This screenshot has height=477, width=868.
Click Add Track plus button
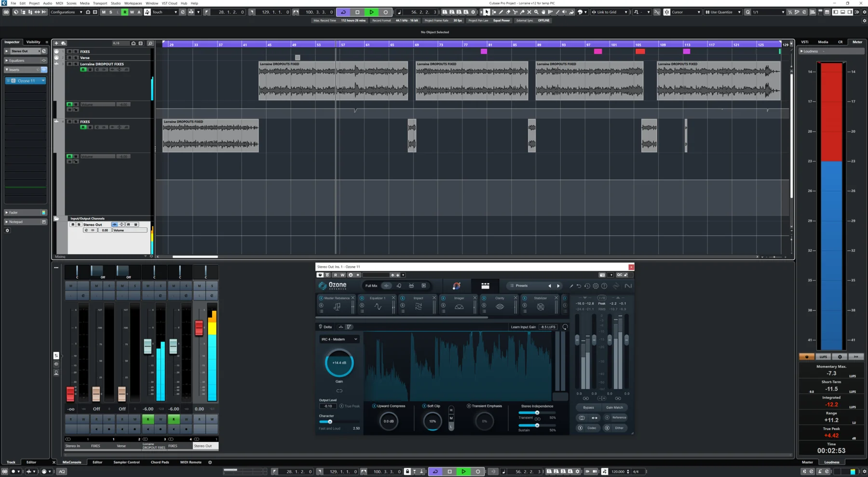click(56, 43)
